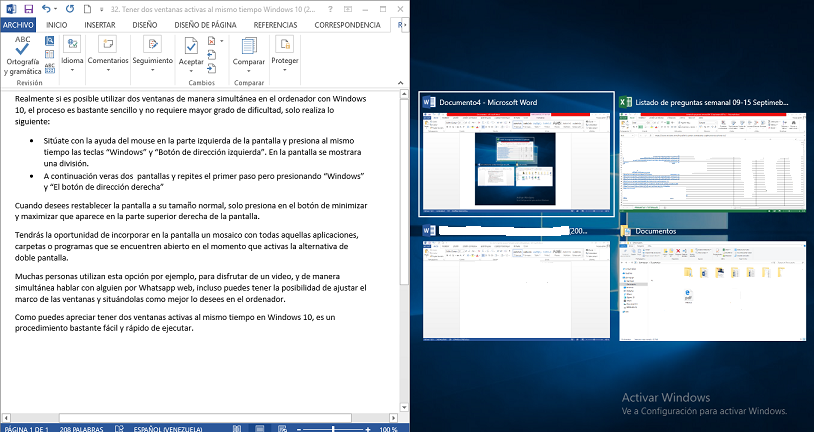Click the 100 % zoom level
The image size is (814, 432).
click(388, 429)
